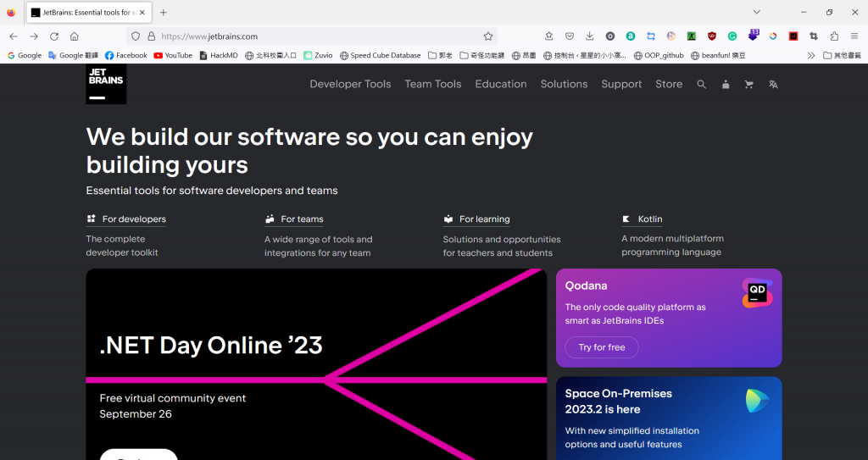The width and height of the screenshot is (868, 460).
Task: Open the Firefox View icon
Action: (11, 12)
